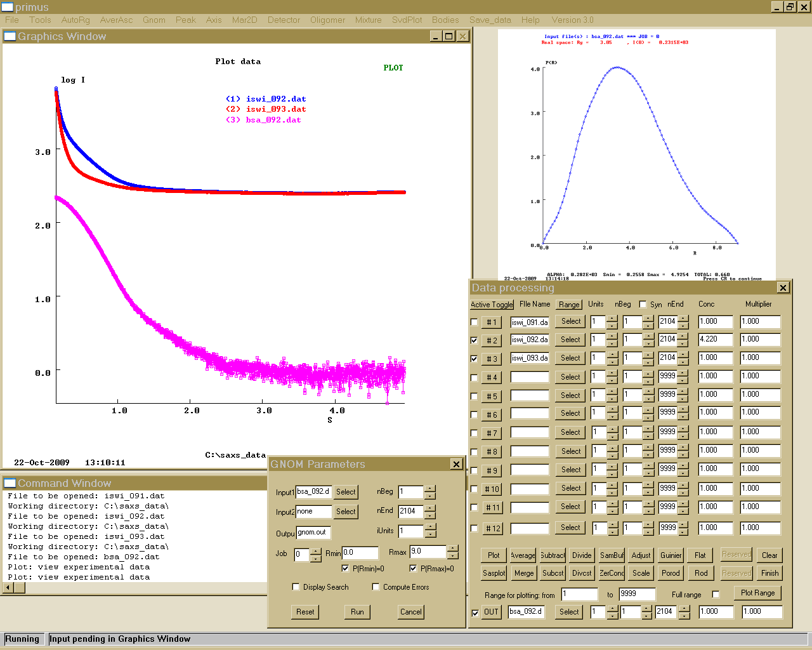Image resolution: width=812 pixels, height=650 pixels.
Task: Open the Help menu
Action: [x=530, y=20]
